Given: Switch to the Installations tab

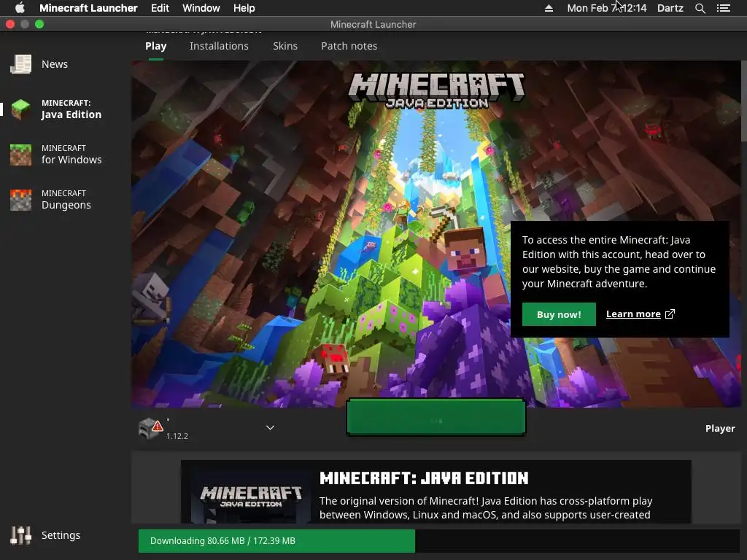Looking at the screenshot, I should click(x=219, y=46).
